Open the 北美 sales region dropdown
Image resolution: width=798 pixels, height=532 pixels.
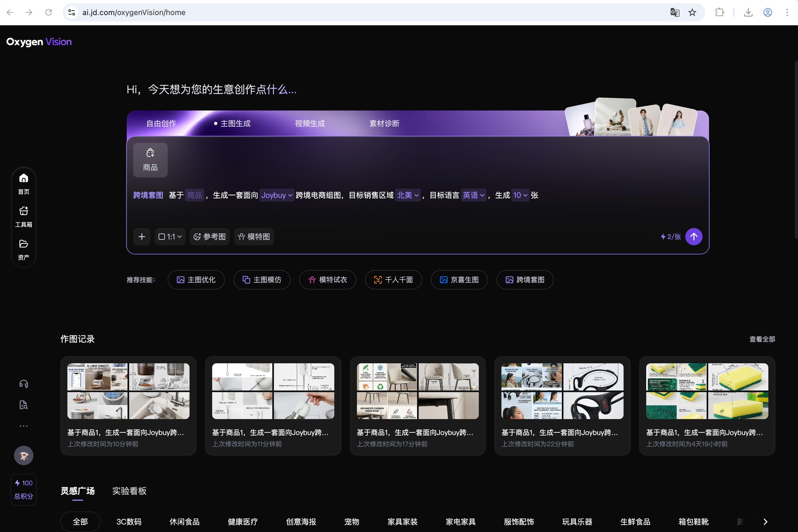tap(407, 195)
